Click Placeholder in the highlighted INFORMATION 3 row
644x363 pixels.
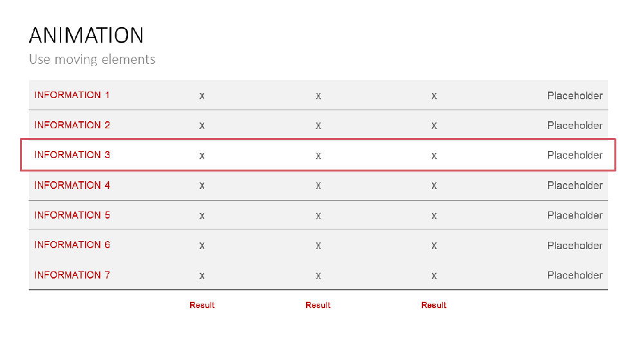click(x=574, y=155)
